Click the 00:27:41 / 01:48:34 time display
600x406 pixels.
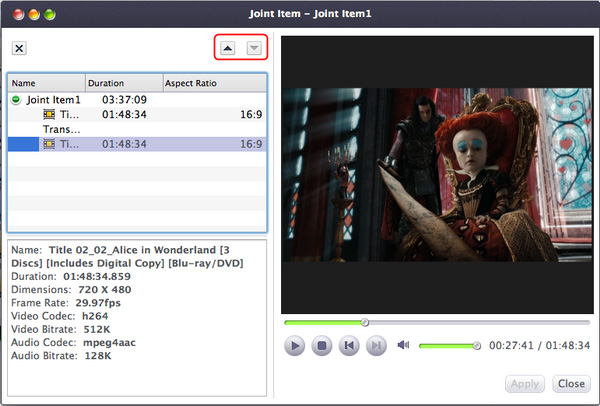540,346
